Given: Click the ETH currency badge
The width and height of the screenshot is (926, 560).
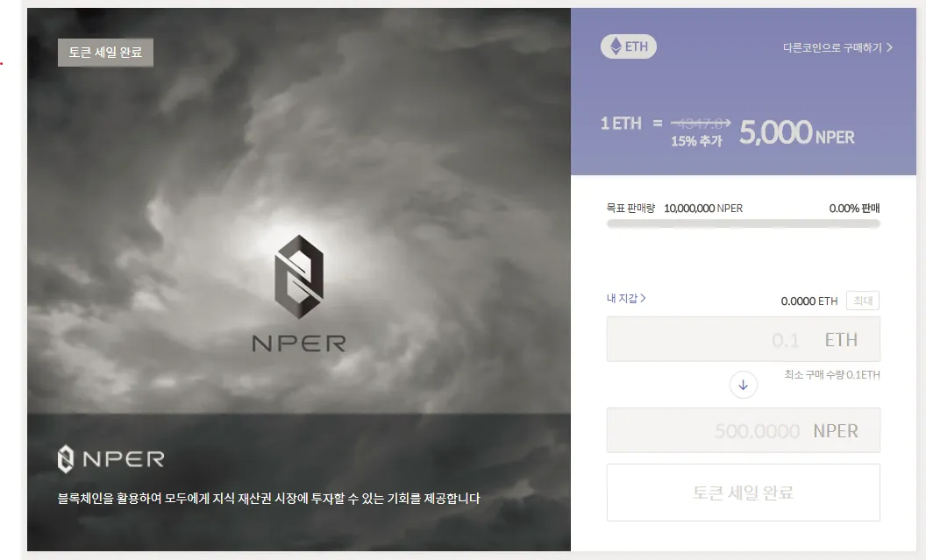Looking at the screenshot, I should [629, 46].
